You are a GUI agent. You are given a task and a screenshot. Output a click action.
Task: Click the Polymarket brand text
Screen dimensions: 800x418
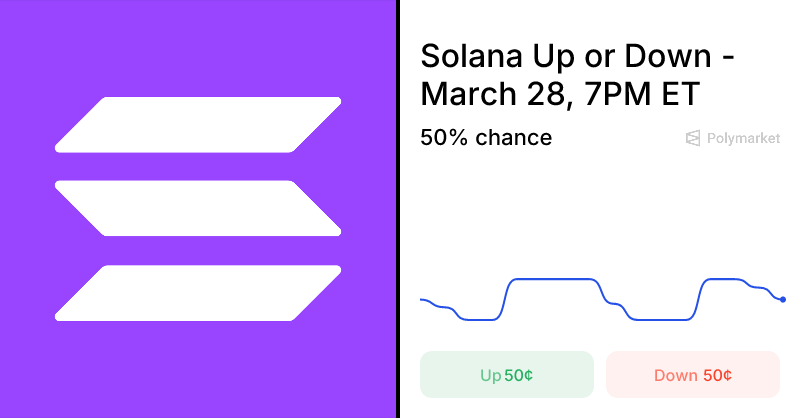[x=743, y=139]
